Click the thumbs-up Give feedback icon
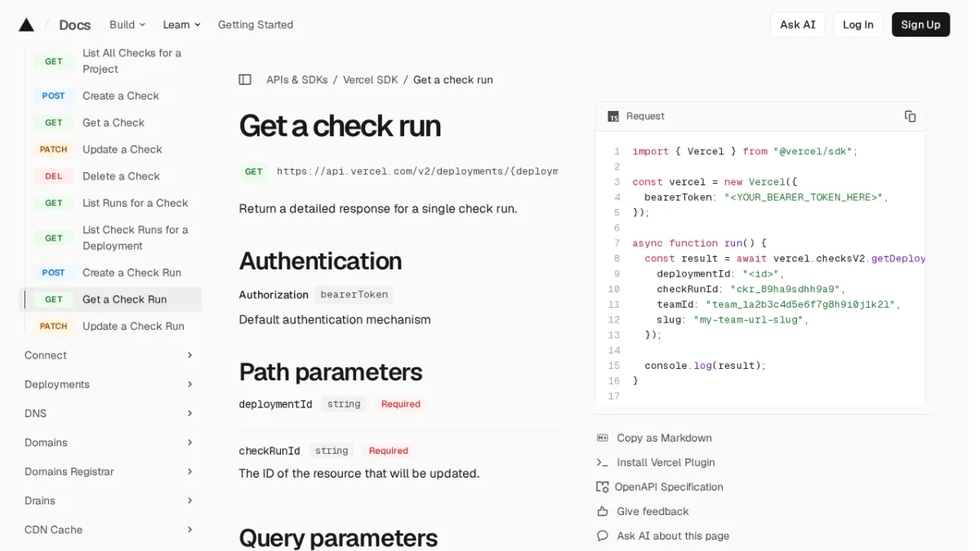This screenshot has height=551, width=980. 603,512
